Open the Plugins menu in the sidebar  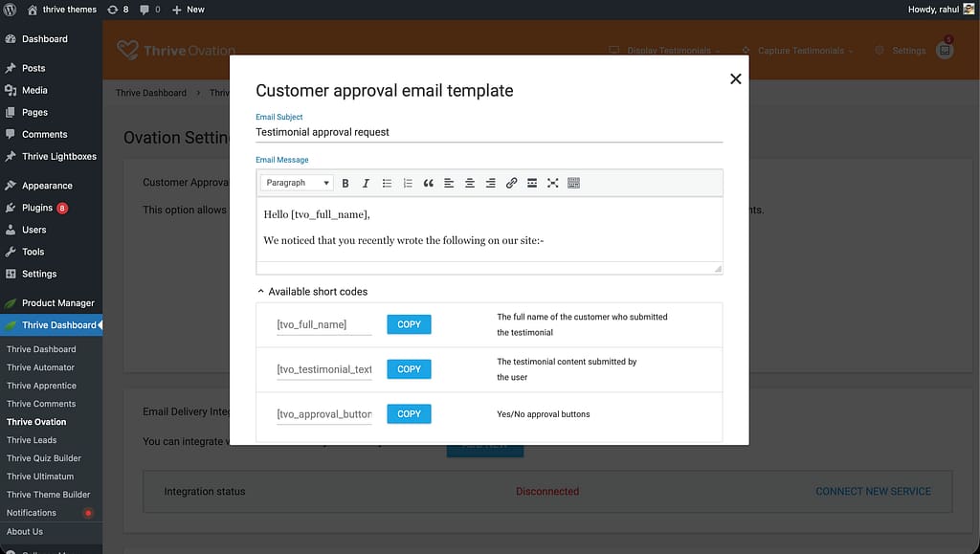coord(37,208)
